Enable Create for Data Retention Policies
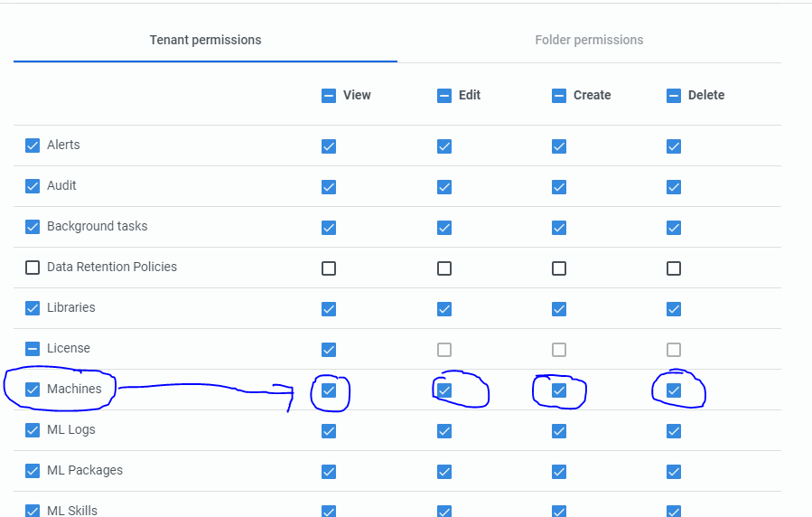This screenshot has height=517, width=812. [559, 268]
